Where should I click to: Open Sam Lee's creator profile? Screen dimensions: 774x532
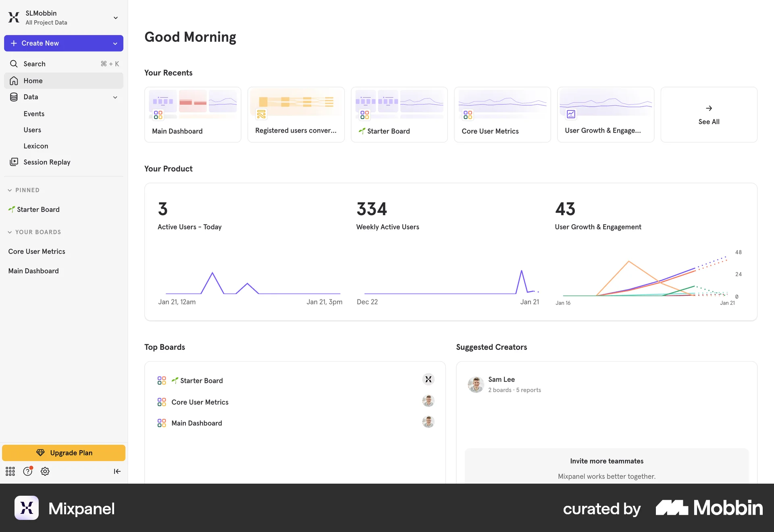501,379
